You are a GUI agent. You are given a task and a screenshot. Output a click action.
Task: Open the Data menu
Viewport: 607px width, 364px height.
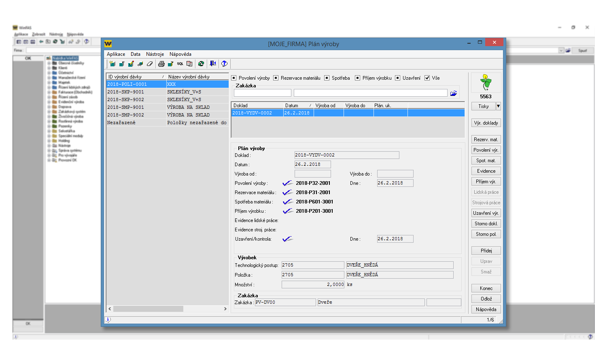click(136, 54)
